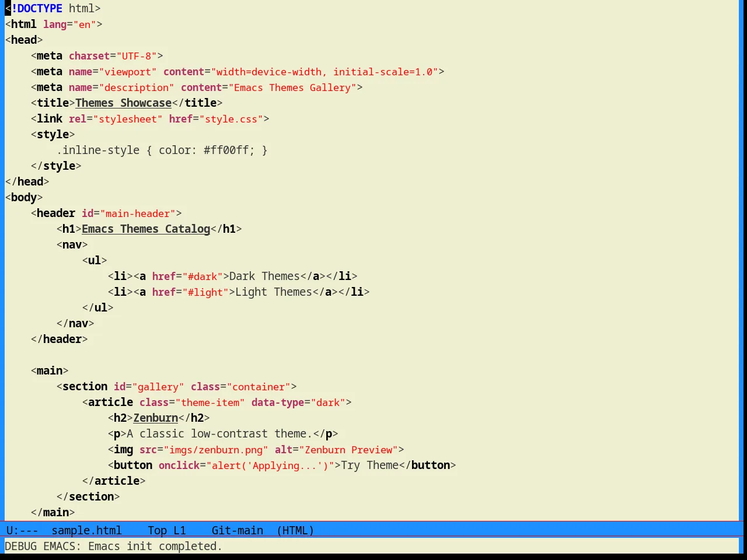Image resolution: width=747 pixels, height=560 pixels.
Task: Click the onclick attribute name
Action: click(179, 465)
